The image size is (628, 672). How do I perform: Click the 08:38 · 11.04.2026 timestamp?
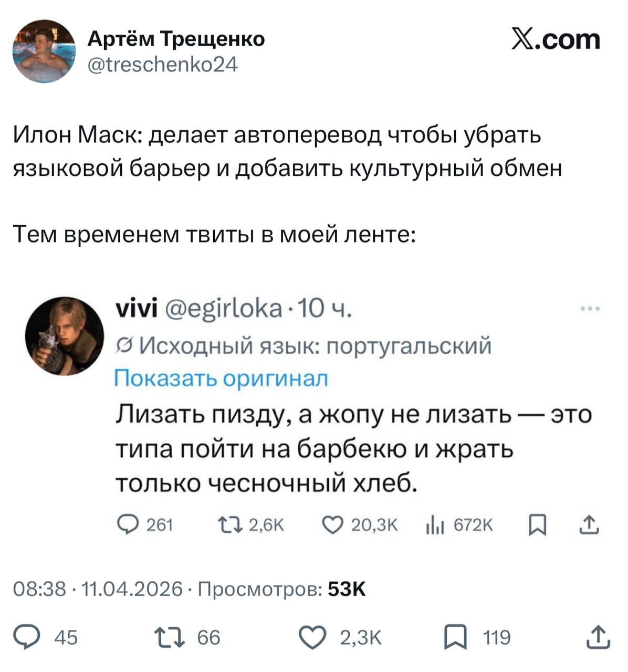point(99,589)
